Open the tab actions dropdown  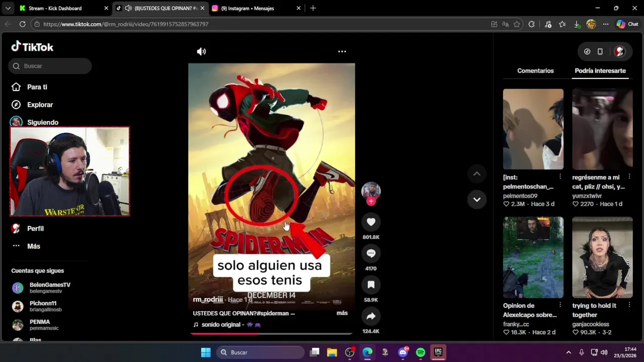point(8,8)
